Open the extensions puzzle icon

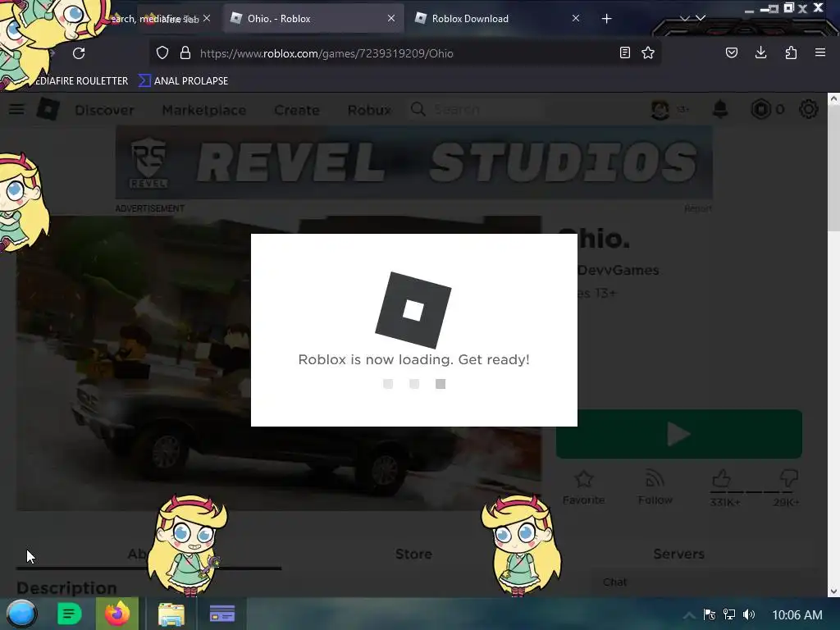[791, 52]
